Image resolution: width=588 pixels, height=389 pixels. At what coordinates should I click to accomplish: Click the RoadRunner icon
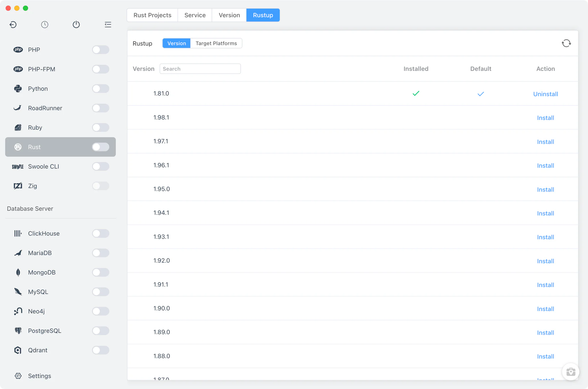click(18, 108)
